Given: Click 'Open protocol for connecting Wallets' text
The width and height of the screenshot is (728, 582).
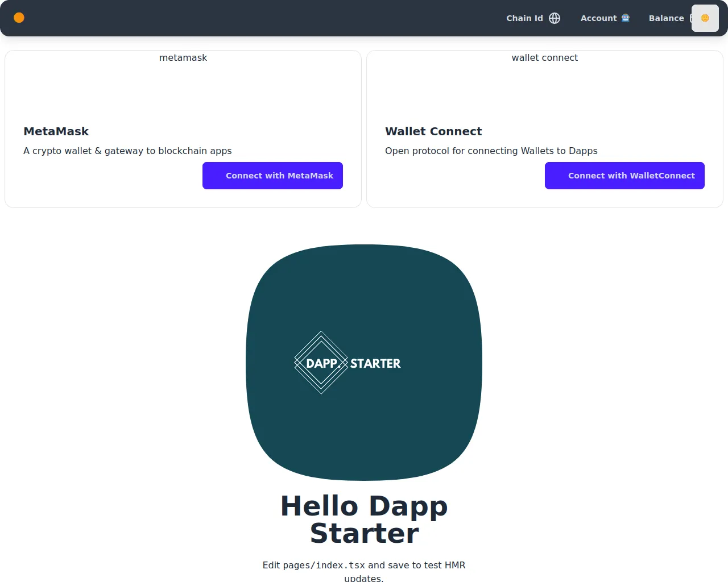Looking at the screenshot, I should (491, 151).
